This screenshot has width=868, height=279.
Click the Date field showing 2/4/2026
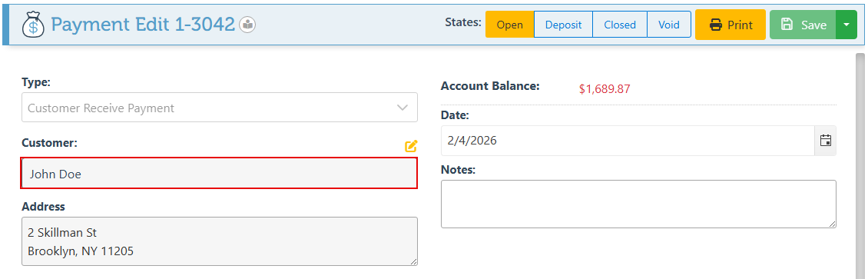[628, 141]
